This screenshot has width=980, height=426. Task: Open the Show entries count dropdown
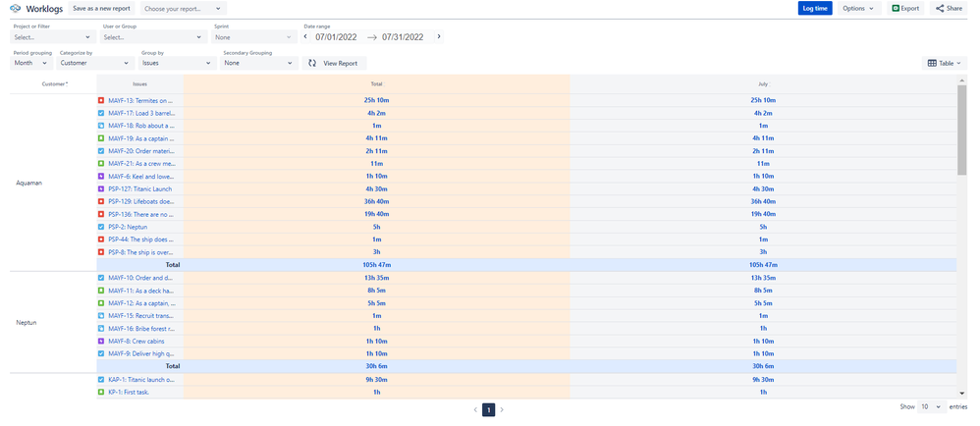tap(930, 406)
